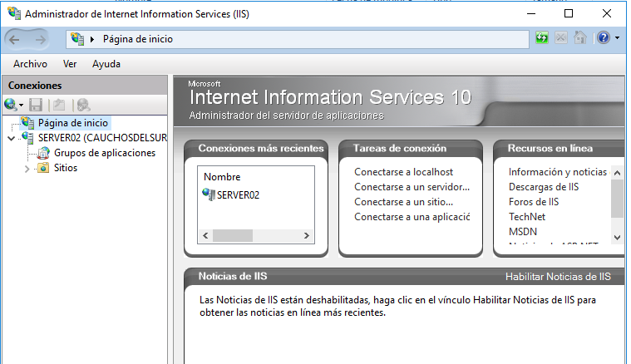Click Conectarse a un servidor...
This screenshot has height=364, width=631.
(412, 187)
